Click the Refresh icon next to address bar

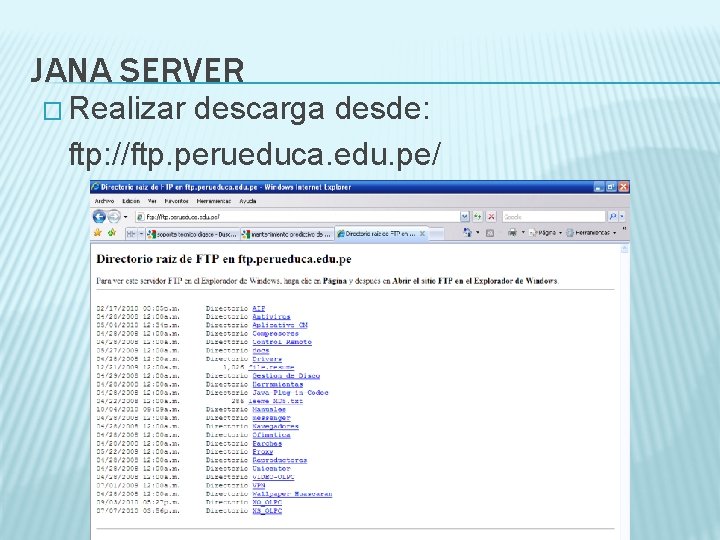click(478, 216)
